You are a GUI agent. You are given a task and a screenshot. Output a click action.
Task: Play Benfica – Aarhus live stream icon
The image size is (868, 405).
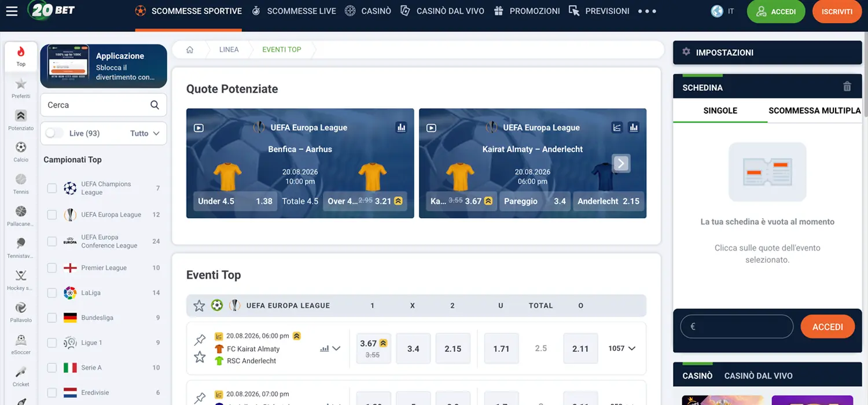coord(198,128)
